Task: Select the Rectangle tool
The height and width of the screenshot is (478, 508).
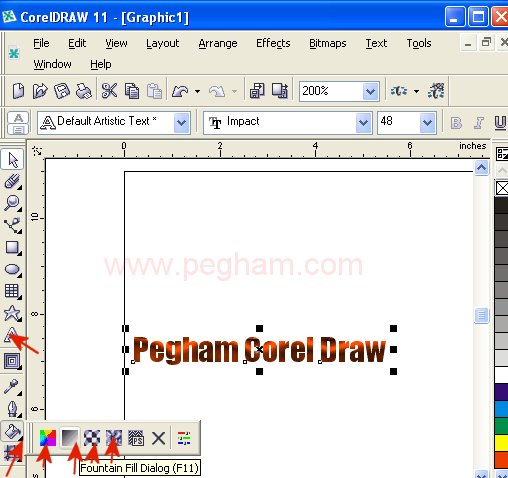Action: coord(13,248)
